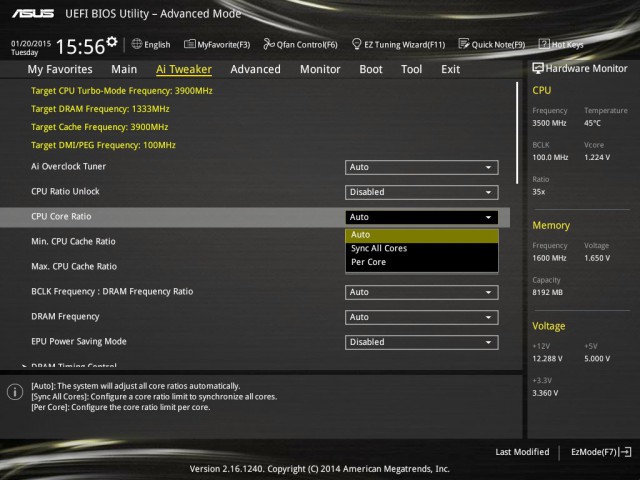Switch to the Tool tab
Image resolution: width=640 pixels, height=480 pixels.
(411, 69)
